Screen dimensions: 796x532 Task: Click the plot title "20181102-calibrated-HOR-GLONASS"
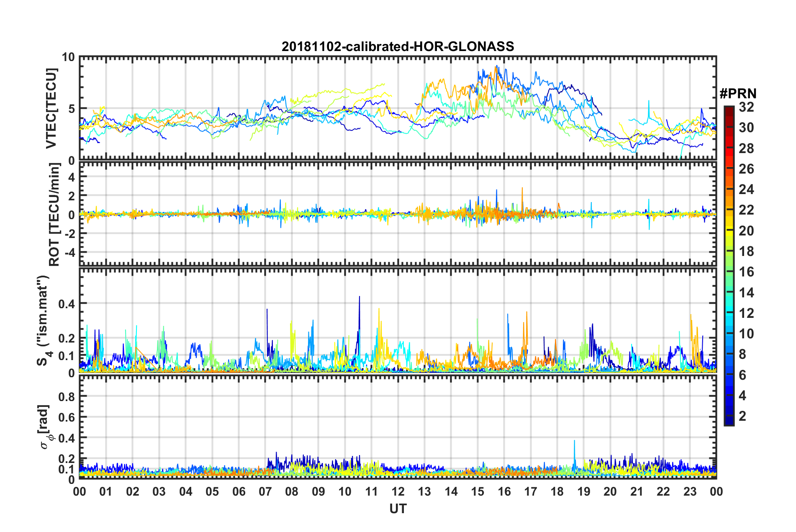tap(398, 46)
